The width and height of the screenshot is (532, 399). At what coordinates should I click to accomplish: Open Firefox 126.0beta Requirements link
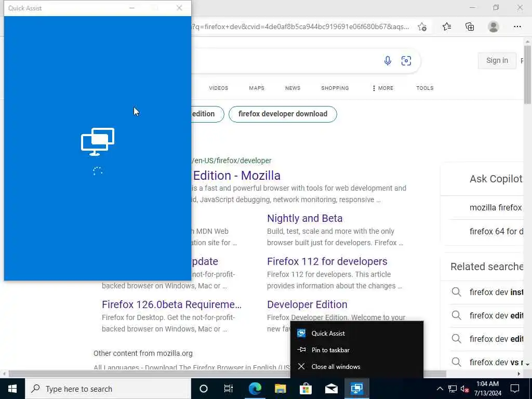pos(171,304)
